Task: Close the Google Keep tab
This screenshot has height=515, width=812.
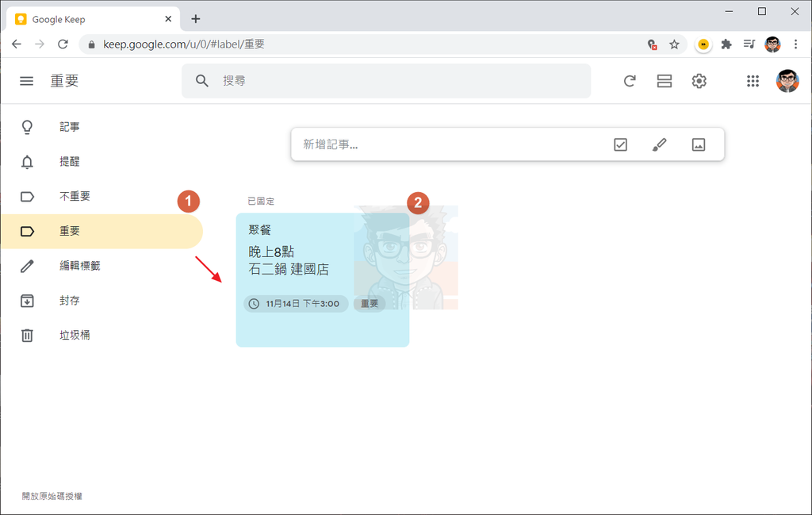Action: 168,19
